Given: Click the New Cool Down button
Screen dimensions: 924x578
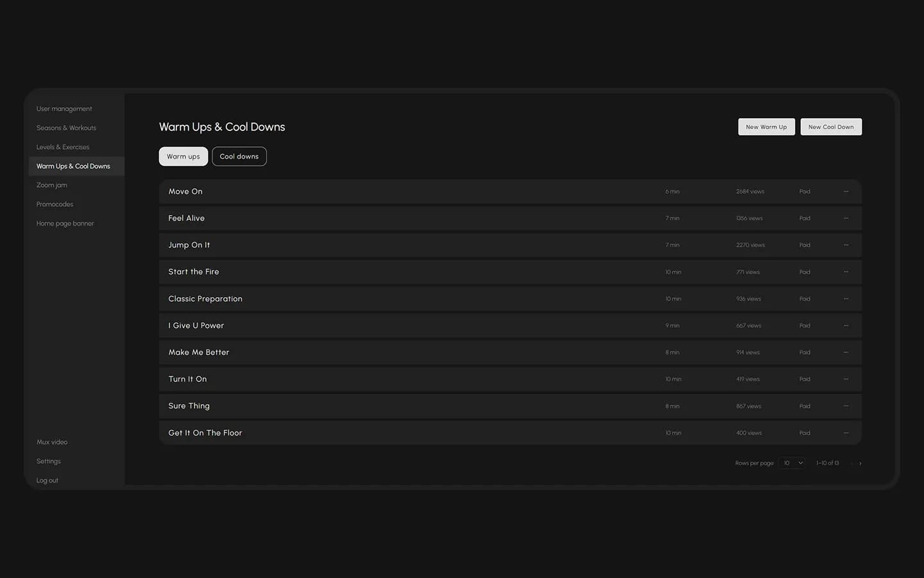Looking at the screenshot, I should [831, 127].
